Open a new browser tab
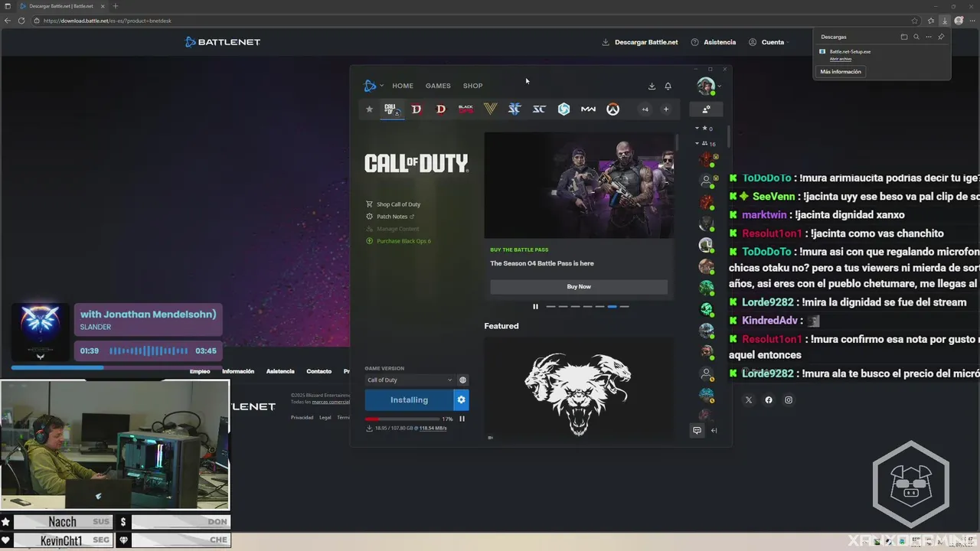The height and width of the screenshot is (551, 980). 116,6
